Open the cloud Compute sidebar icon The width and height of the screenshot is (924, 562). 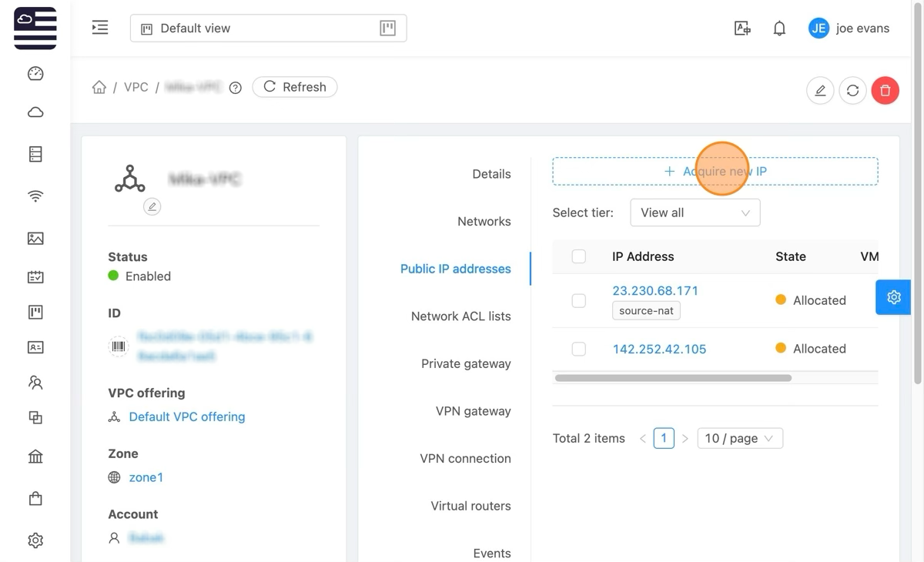[x=35, y=112]
